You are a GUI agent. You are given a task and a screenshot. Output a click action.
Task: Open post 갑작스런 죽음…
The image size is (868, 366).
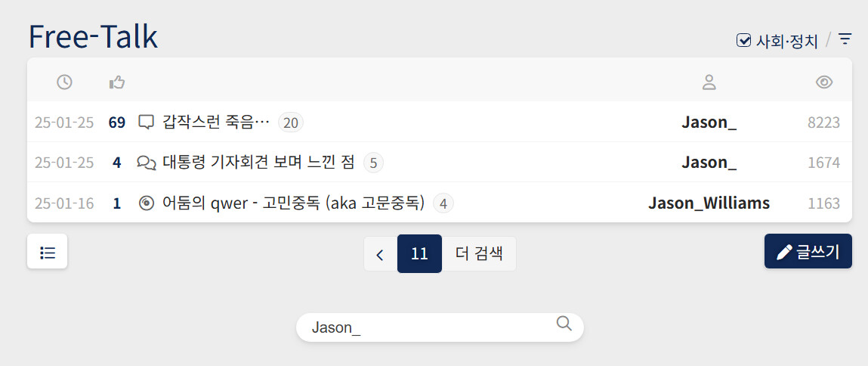tap(216, 122)
